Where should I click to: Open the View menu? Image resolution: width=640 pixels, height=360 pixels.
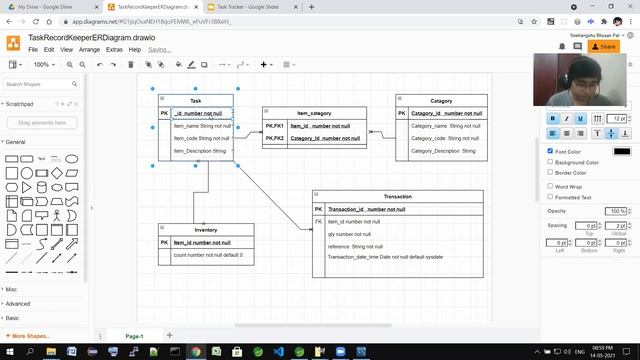(x=67, y=50)
